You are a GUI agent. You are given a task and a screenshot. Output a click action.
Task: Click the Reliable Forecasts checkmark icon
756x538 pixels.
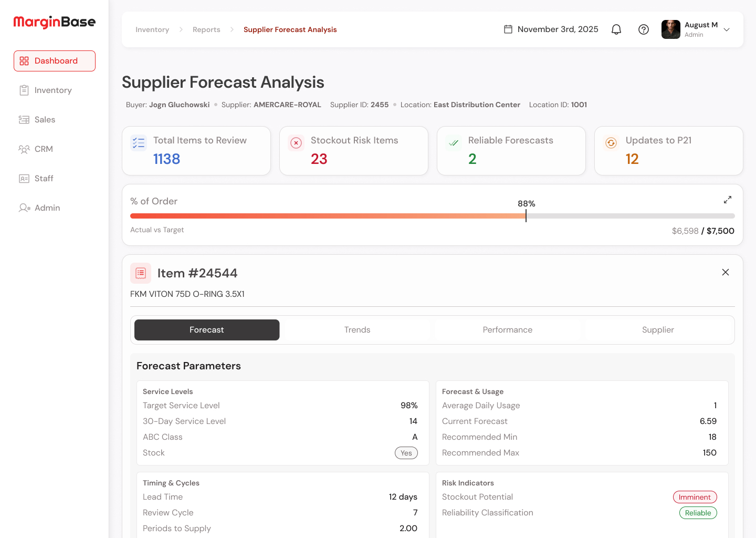click(x=454, y=143)
